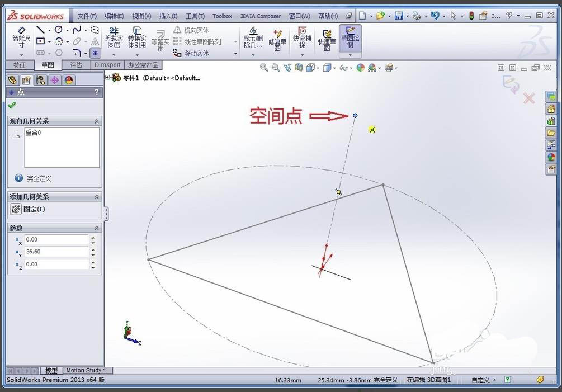This screenshot has height=392, width=562.
Task: Confirm point with green checkmark
Action: (x=12, y=105)
